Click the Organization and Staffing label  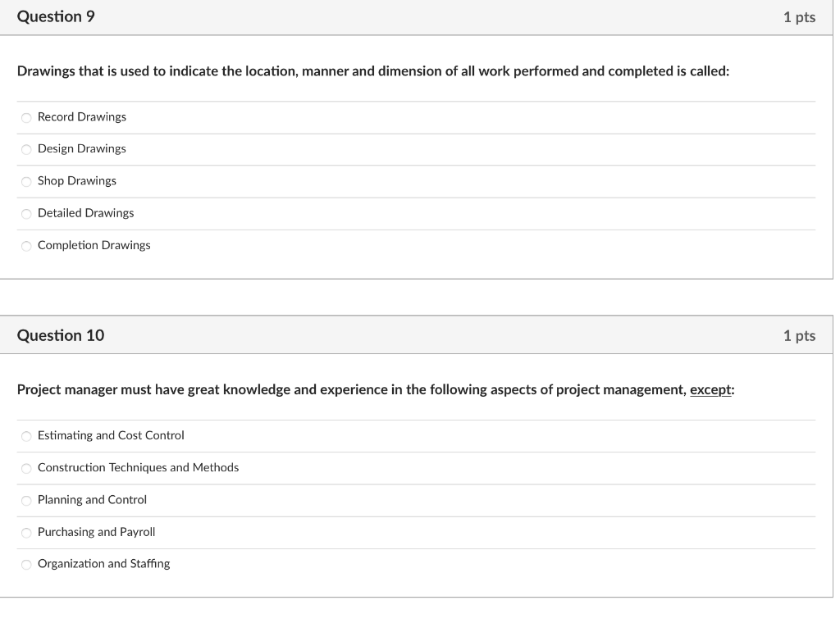pyautogui.click(x=104, y=563)
